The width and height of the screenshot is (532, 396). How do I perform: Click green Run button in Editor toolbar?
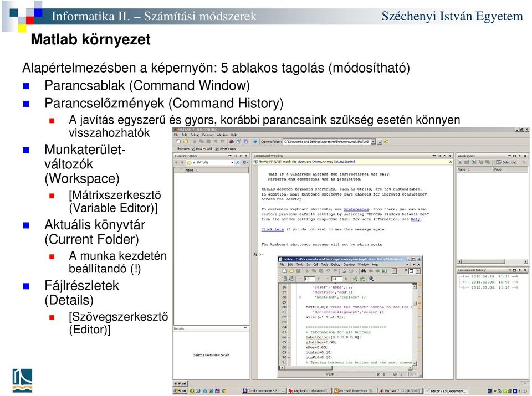pyautogui.click(x=383, y=271)
